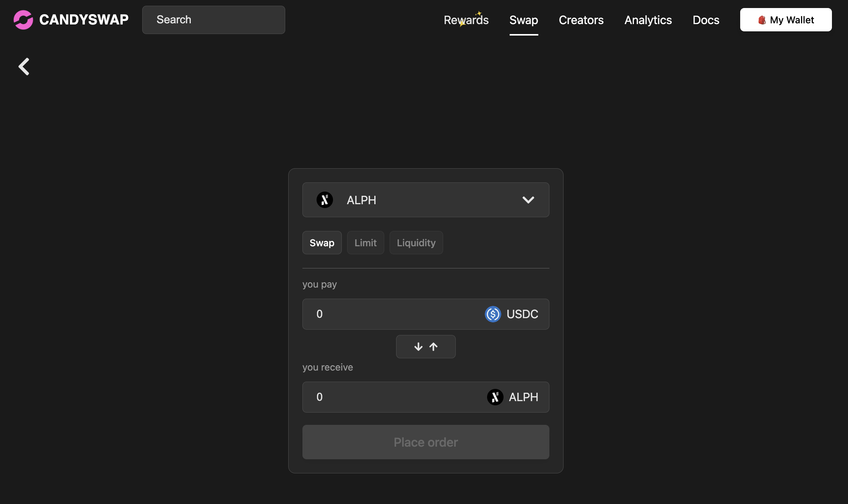Open the Docs link
The height and width of the screenshot is (504, 848).
click(x=706, y=20)
